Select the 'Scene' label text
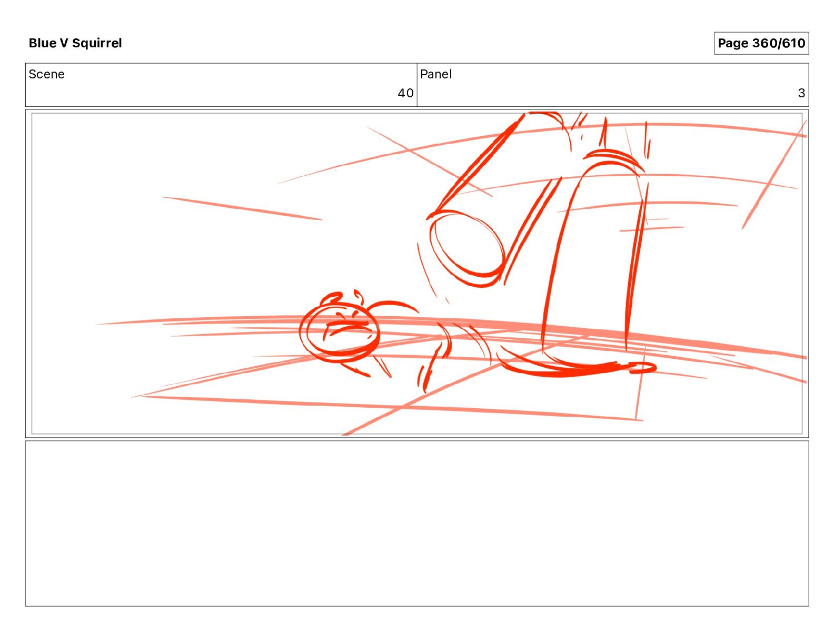 click(x=47, y=74)
